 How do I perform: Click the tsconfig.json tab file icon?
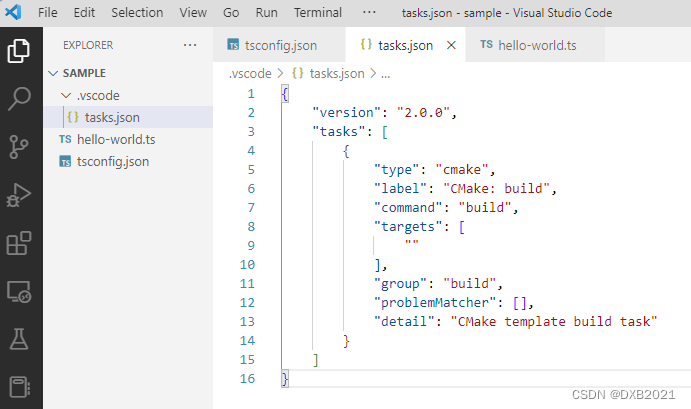(x=233, y=45)
